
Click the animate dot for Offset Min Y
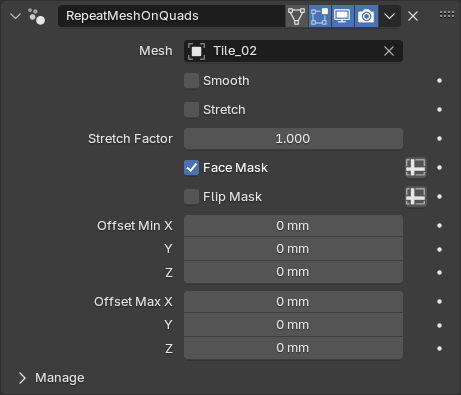click(x=439, y=249)
